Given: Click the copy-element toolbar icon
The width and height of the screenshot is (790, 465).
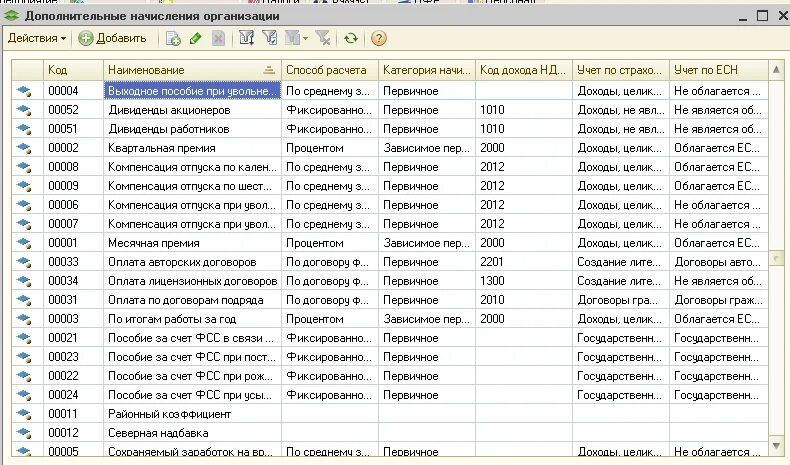Looking at the screenshot, I should (173, 39).
